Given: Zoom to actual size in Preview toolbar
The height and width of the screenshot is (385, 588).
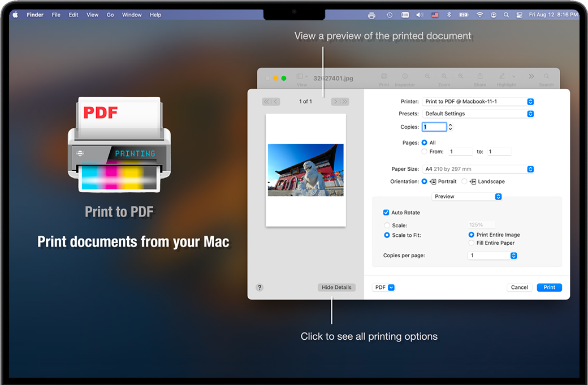Looking at the screenshot, I should tap(444, 76).
